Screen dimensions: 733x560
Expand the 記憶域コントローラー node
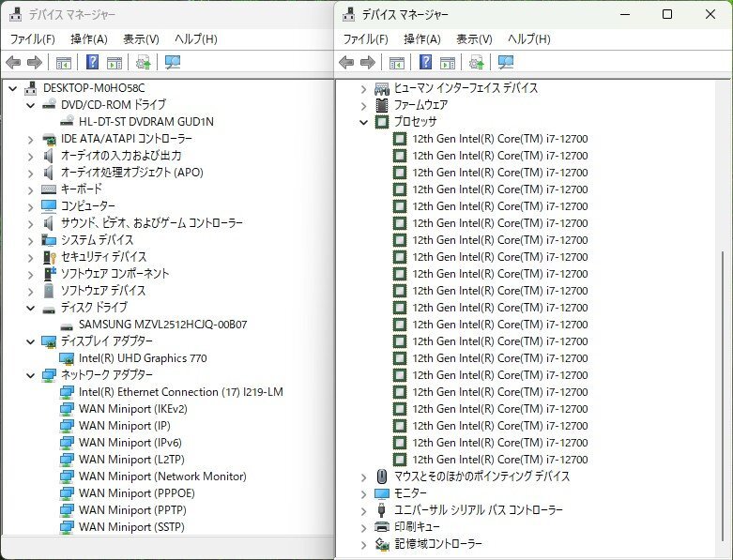pos(364,545)
